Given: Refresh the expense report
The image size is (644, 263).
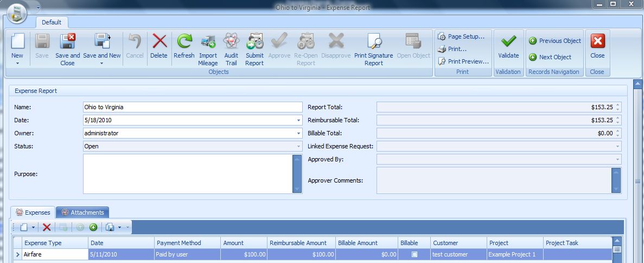Looking at the screenshot, I should click(x=184, y=41).
